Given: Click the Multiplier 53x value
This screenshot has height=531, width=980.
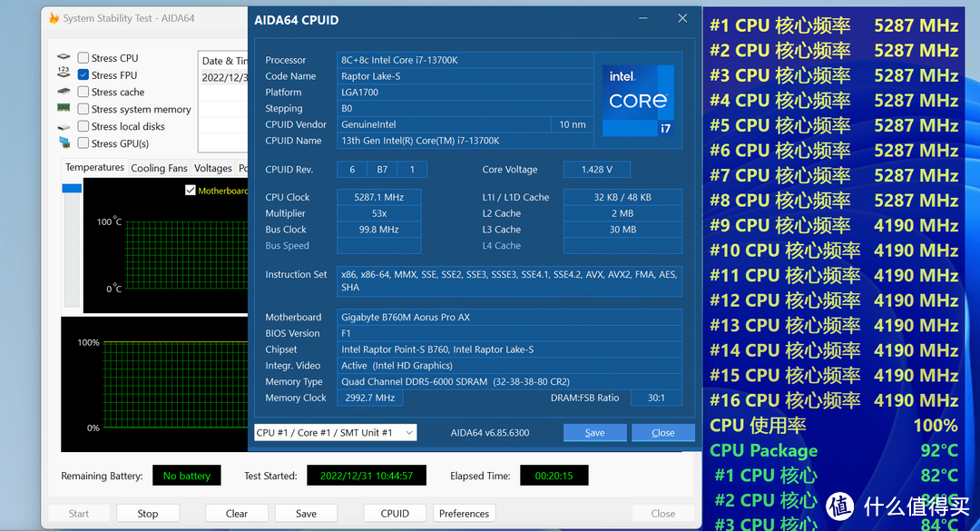Looking at the screenshot, I should pyautogui.click(x=378, y=213).
